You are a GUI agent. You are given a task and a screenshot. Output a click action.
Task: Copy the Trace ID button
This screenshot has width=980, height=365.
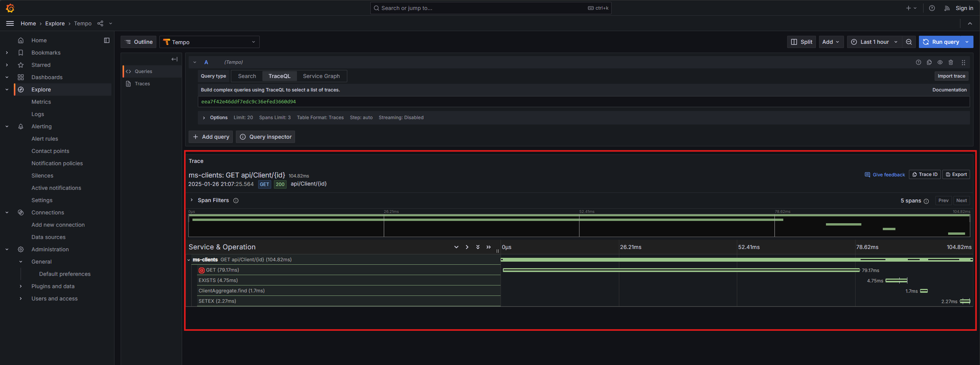pos(925,174)
